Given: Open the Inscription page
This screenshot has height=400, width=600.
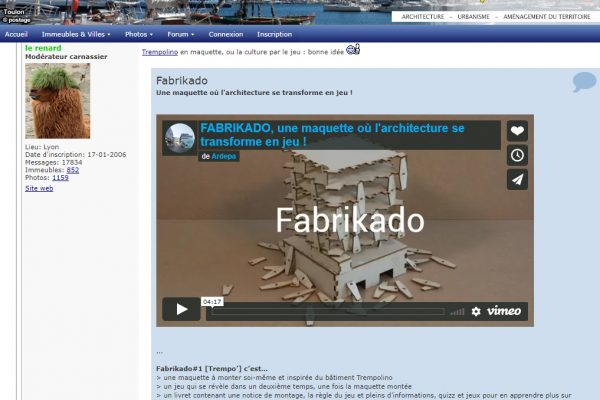Looking at the screenshot, I should [274, 34].
